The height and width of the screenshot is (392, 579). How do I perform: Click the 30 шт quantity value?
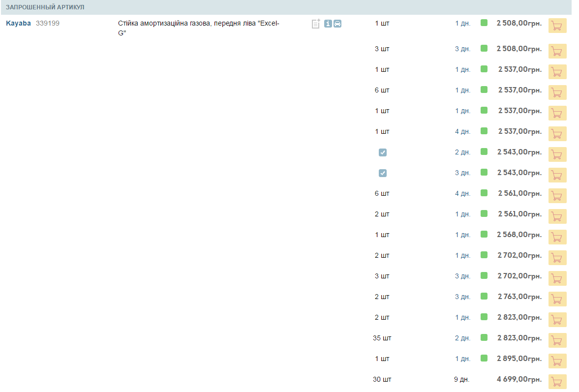tap(382, 379)
